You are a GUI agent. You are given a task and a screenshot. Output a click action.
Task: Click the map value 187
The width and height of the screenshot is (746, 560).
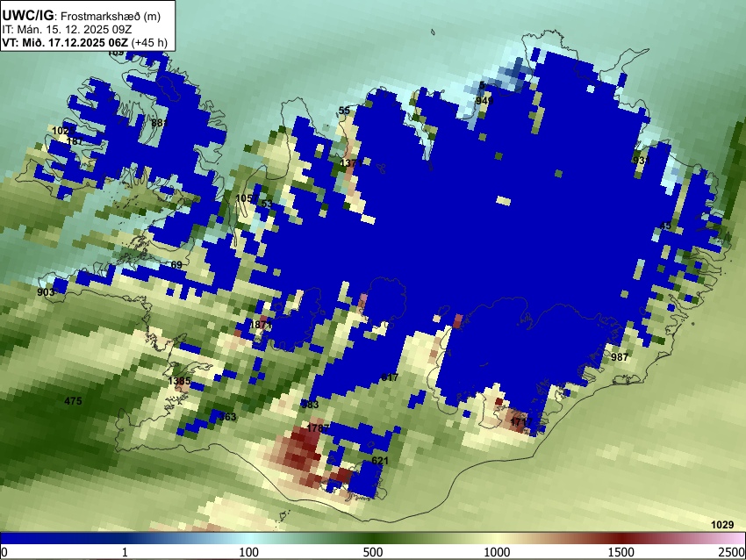(x=75, y=141)
